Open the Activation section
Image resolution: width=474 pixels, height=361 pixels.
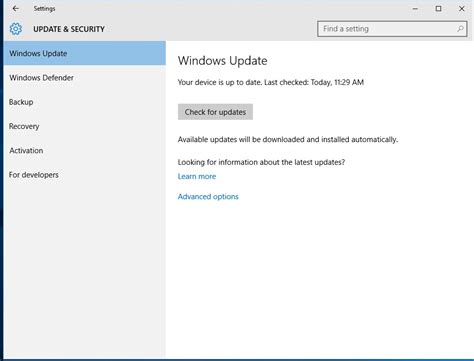pos(85,151)
